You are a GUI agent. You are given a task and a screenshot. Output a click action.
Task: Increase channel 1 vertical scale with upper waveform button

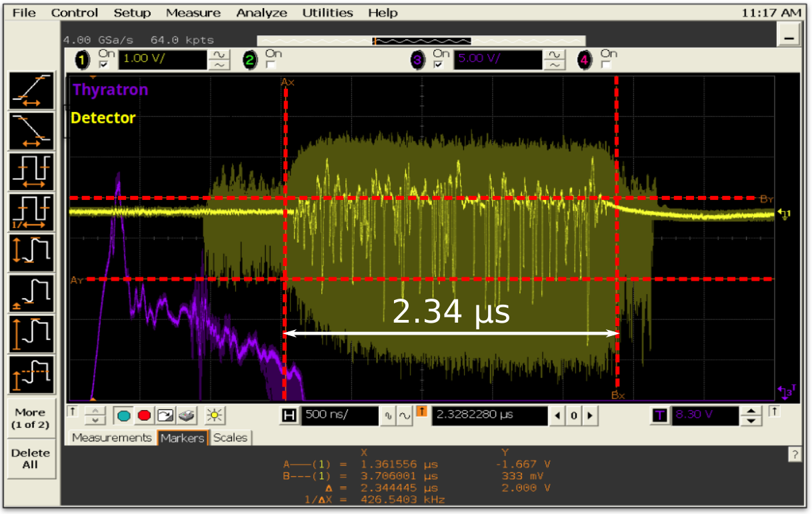(219, 55)
